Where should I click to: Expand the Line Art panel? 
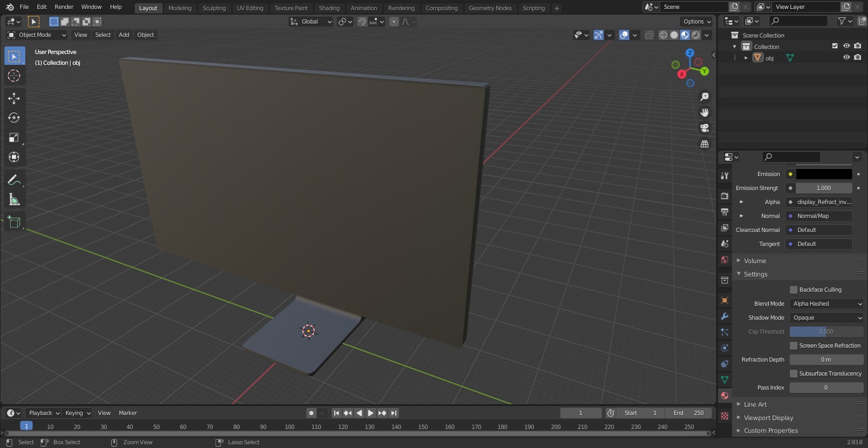pyautogui.click(x=755, y=404)
